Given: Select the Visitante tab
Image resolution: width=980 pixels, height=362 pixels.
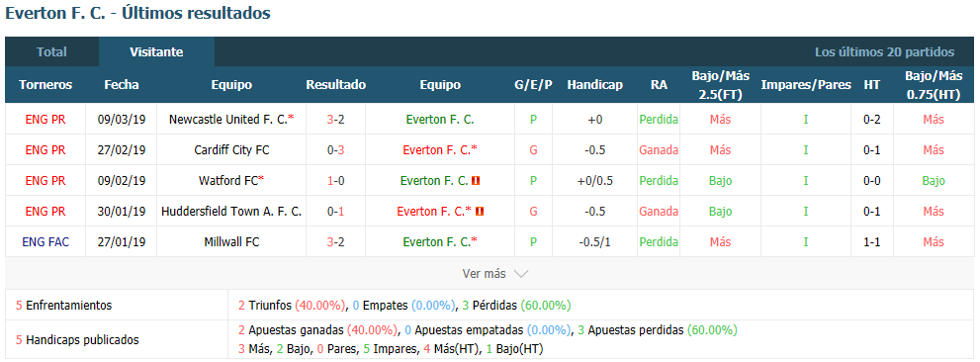Looking at the screenshot, I should 156,51.
